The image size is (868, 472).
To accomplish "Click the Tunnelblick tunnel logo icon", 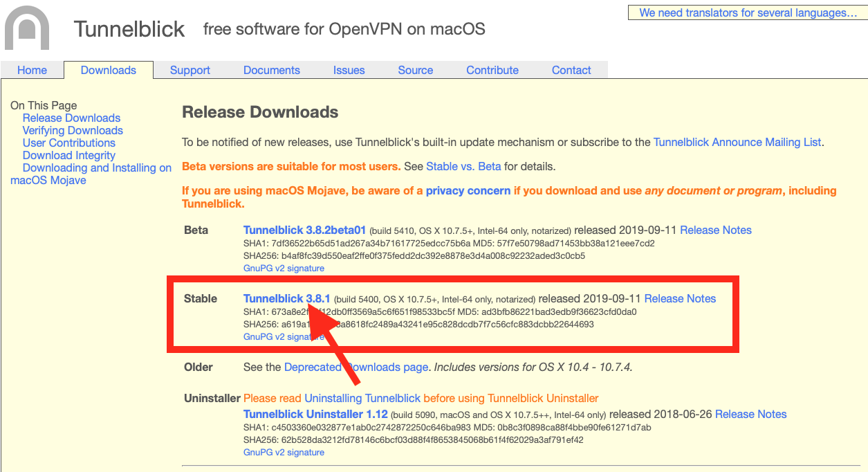I will pos(27,28).
